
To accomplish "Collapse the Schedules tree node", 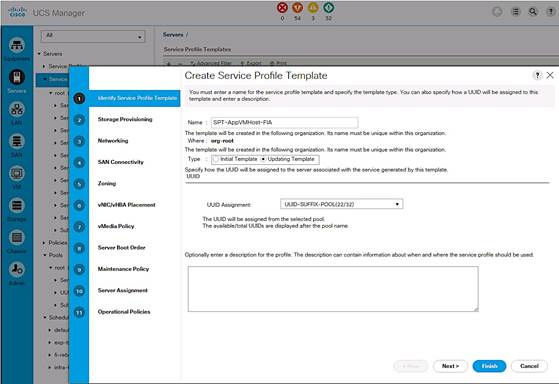I will tap(45, 317).
